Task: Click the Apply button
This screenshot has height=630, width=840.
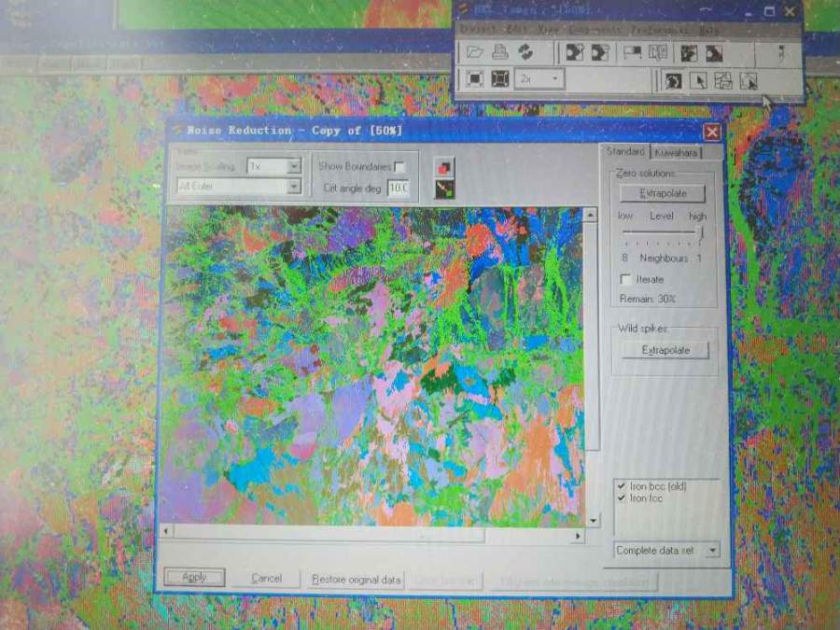Action: click(194, 577)
